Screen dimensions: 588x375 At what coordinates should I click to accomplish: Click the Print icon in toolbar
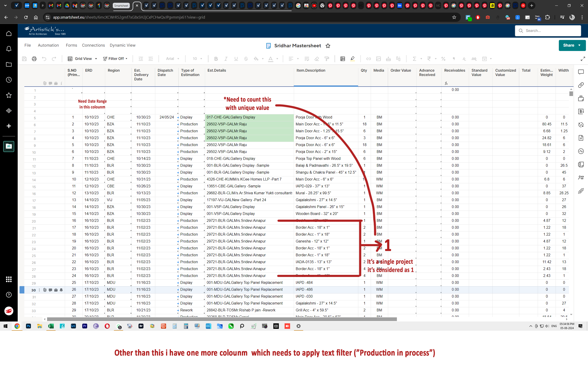pos(34,59)
